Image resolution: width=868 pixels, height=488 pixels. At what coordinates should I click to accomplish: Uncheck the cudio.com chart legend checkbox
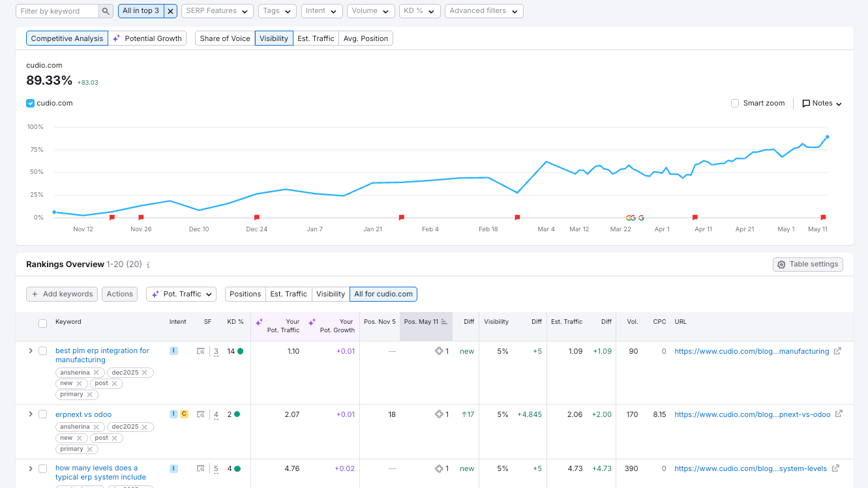(30, 103)
